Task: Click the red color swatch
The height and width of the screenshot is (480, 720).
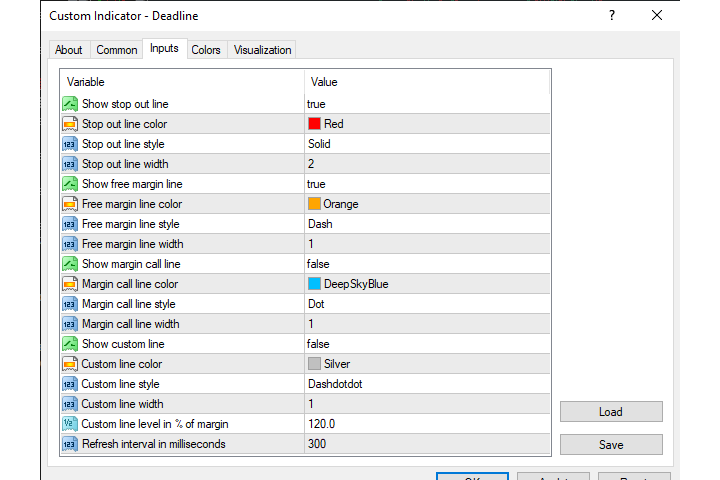Action: (x=314, y=124)
